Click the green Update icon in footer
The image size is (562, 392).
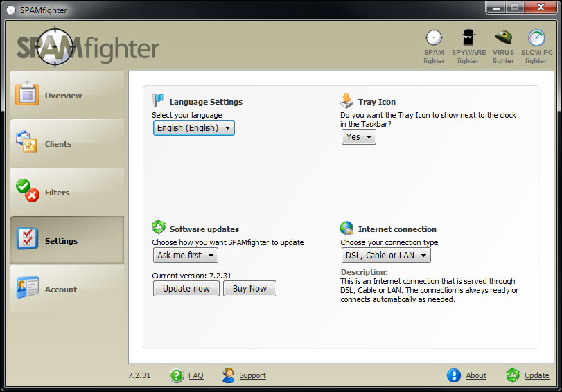[x=513, y=375]
